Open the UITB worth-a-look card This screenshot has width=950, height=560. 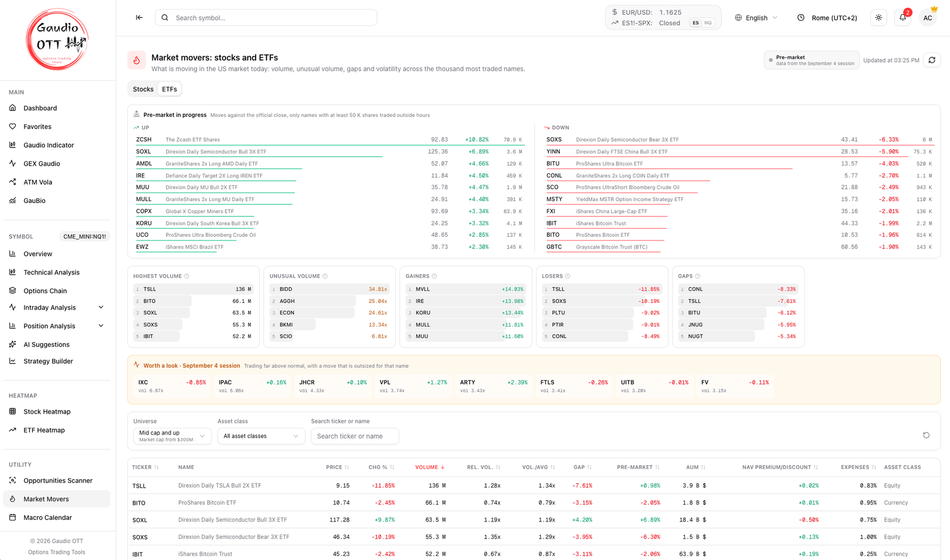654,386
